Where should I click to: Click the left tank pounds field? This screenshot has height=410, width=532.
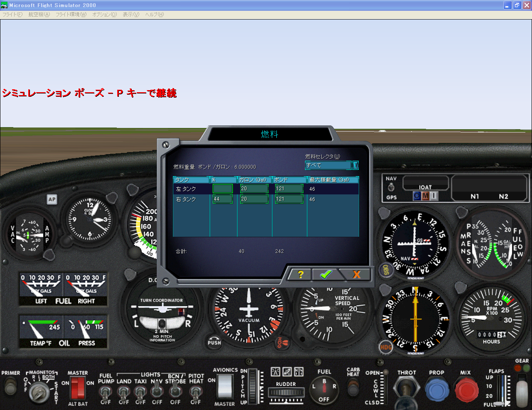coord(289,189)
